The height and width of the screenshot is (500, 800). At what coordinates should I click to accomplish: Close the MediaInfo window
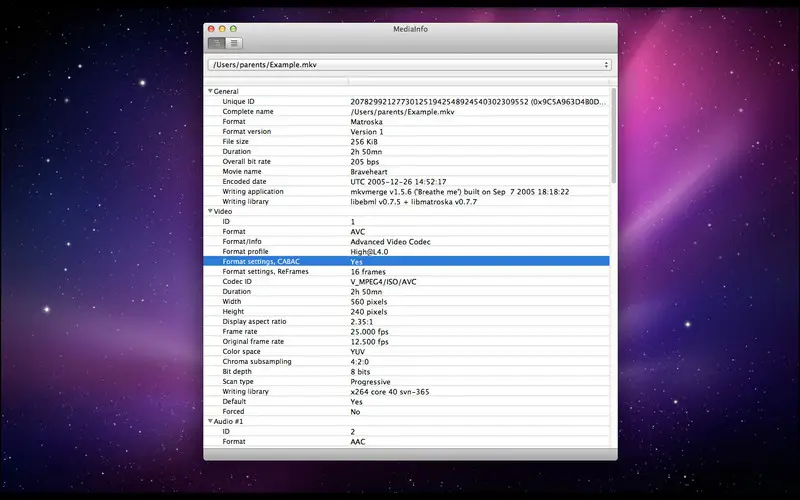pyautogui.click(x=211, y=29)
